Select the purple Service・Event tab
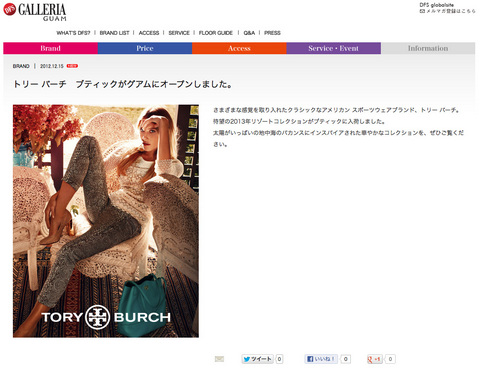The width and height of the screenshot is (480, 379). [333, 48]
